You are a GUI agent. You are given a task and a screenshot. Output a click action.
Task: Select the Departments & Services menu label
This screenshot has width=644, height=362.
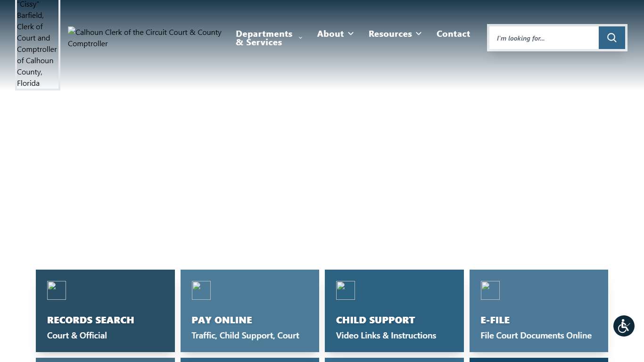pyautogui.click(x=264, y=38)
